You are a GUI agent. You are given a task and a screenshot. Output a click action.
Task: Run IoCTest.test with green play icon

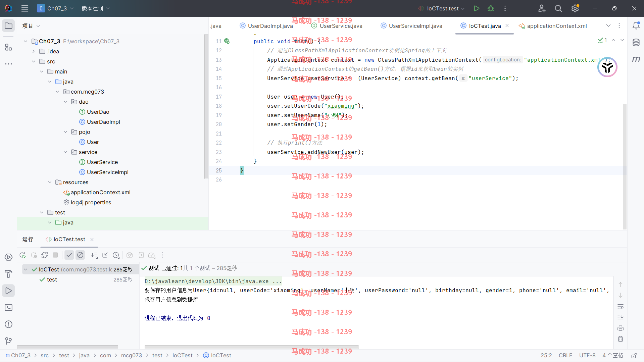point(476,8)
